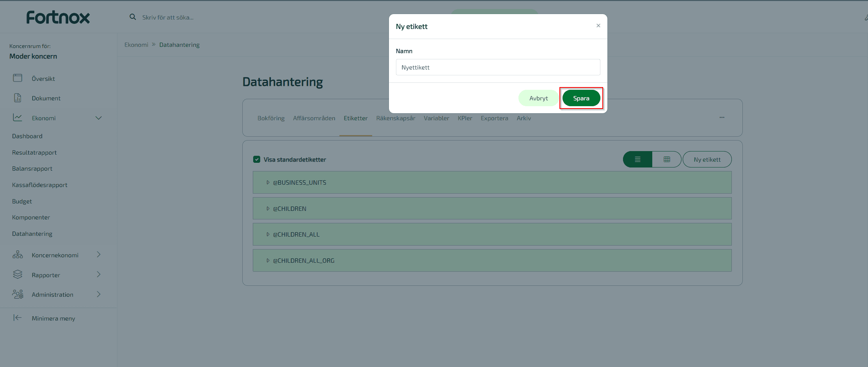Open Budget in the sidebar

click(22, 201)
